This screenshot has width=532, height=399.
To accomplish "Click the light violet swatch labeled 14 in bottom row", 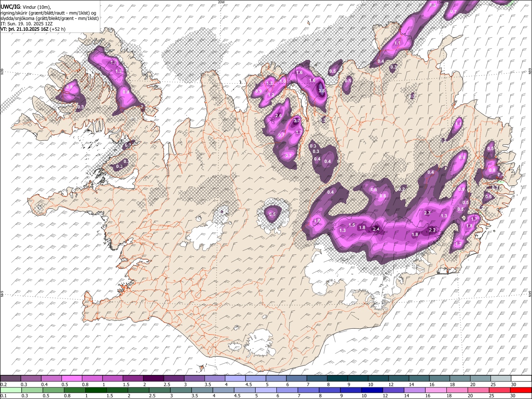I will tap(414, 390).
